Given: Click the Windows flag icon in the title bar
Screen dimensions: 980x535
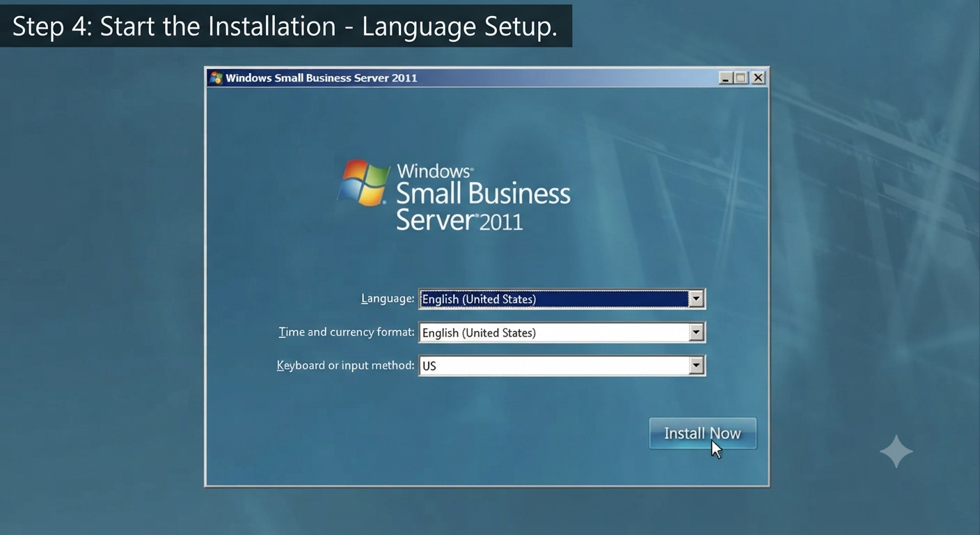Looking at the screenshot, I should pyautogui.click(x=216, y=77).
